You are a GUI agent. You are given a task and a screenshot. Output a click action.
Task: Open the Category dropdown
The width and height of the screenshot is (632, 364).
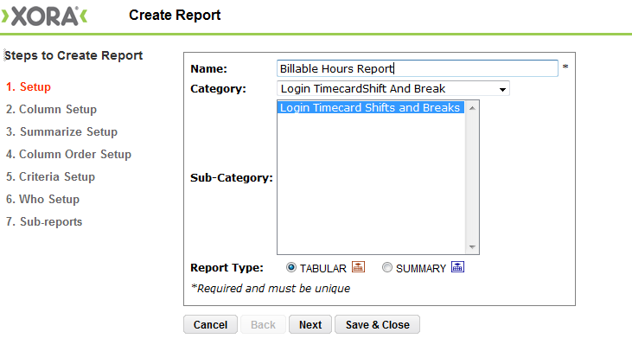coord(393,88)
